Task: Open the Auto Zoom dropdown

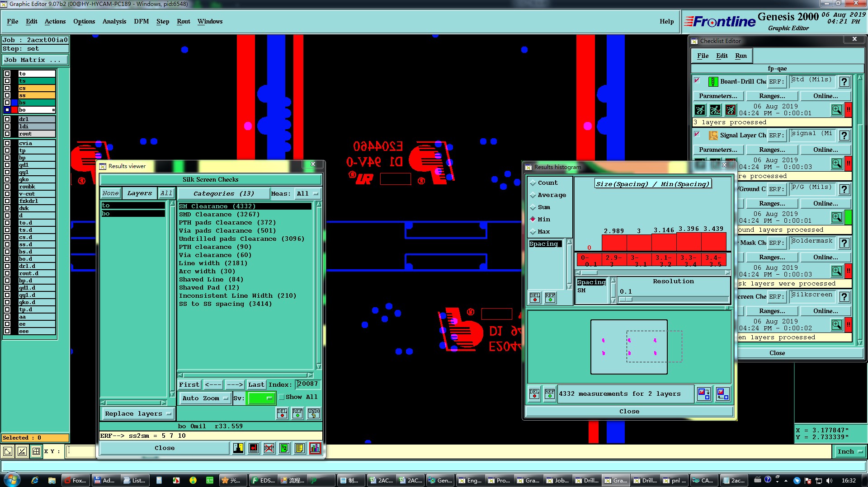Action: [205, 398]
